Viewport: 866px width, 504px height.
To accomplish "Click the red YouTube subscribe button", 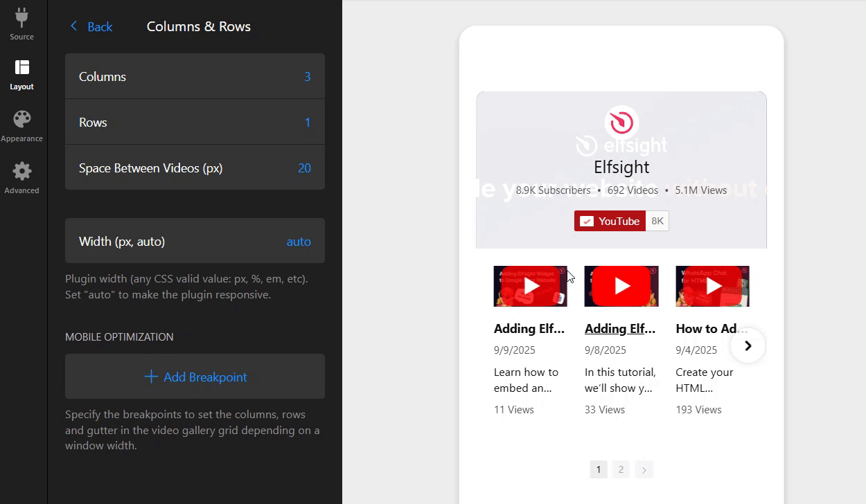I will (610, 221).
